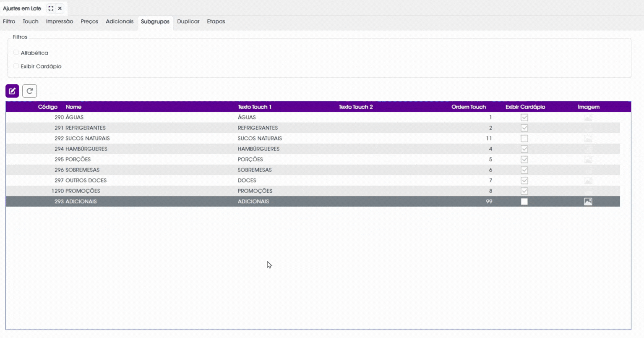Click Ordem Touch value 99 for ADICIONAIS
The width and height of the screenshot is (644, 338).
click(489, 202)
